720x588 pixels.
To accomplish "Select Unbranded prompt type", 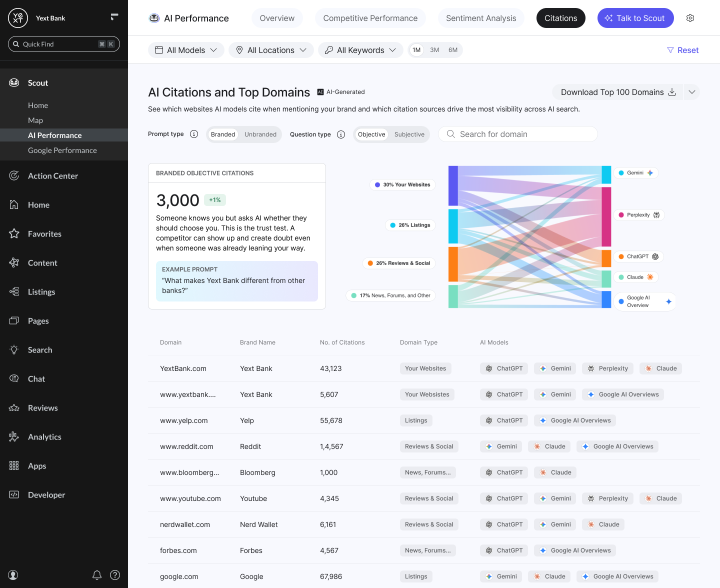I will pyautogui.click(x=260, y=134).
